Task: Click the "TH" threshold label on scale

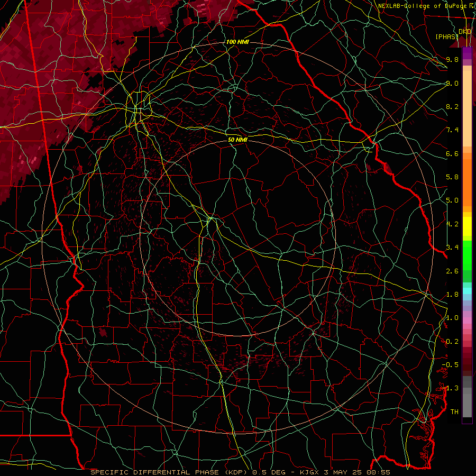Action: coord(454,412)
